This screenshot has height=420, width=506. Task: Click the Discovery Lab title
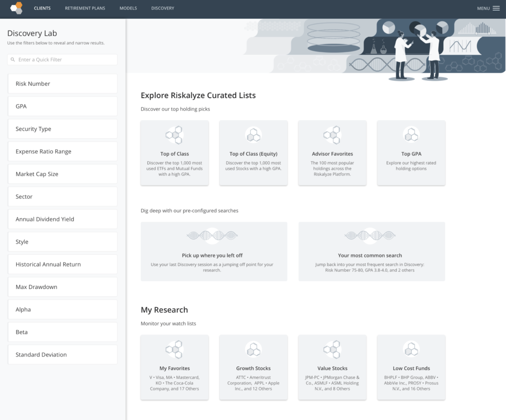pos(32,33)
